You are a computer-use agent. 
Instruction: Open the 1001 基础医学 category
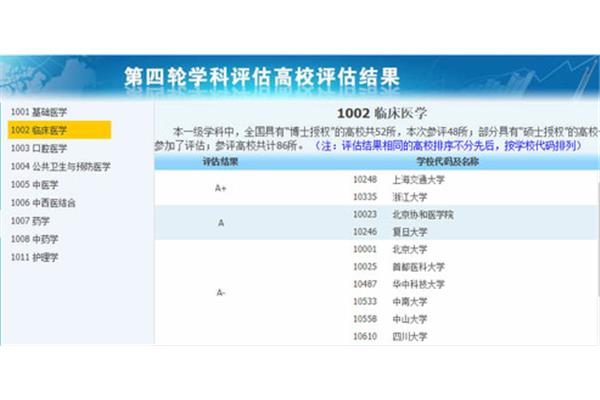(x=39, y=112)
